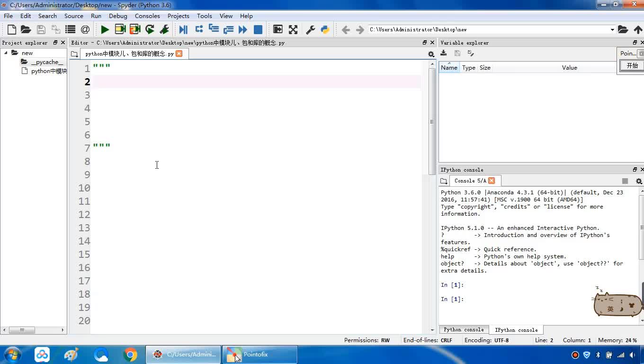Open the Consoles menu
This screenshot has width=644, height=364.
click(147, 16)
